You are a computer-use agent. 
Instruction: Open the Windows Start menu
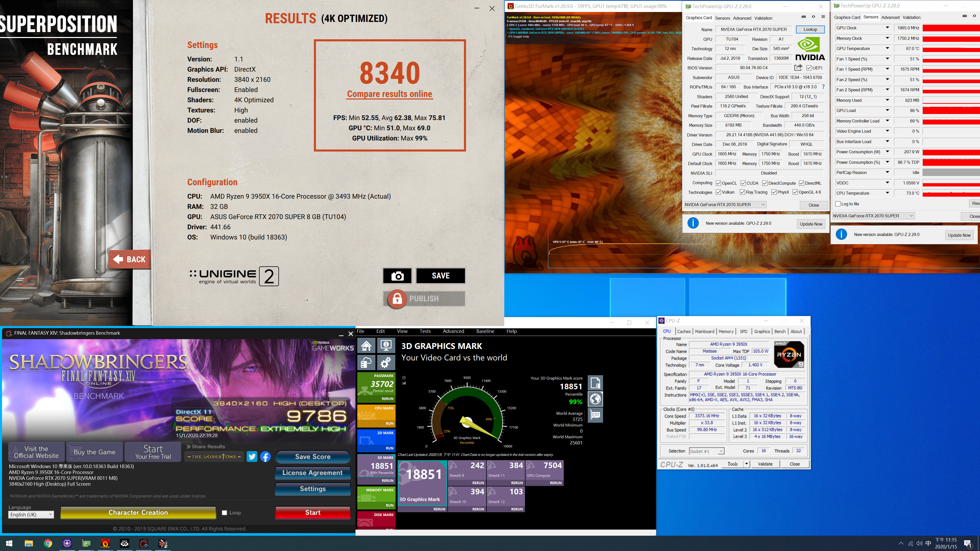click(x=9, y=543)
